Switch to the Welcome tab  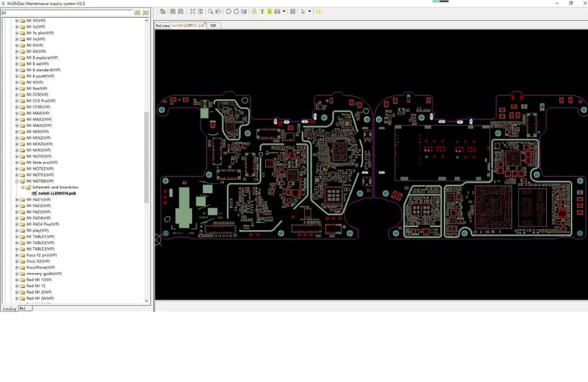(162, 26)
